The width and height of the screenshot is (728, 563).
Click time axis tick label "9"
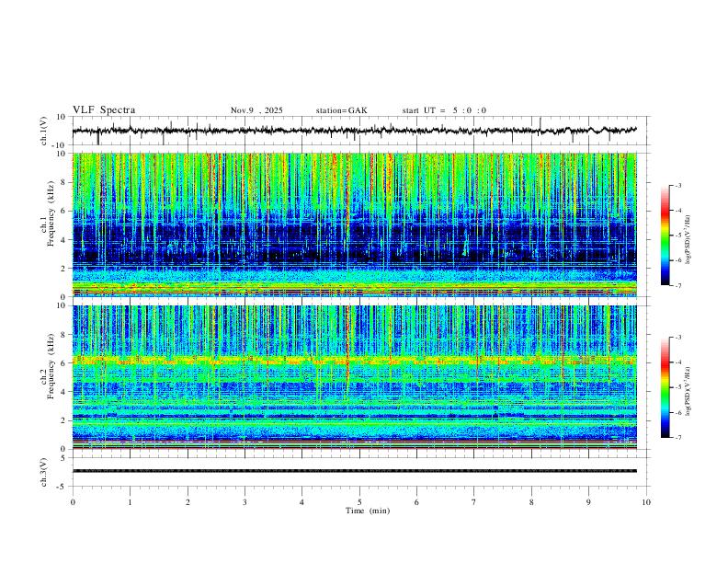[x=588, y=502]
